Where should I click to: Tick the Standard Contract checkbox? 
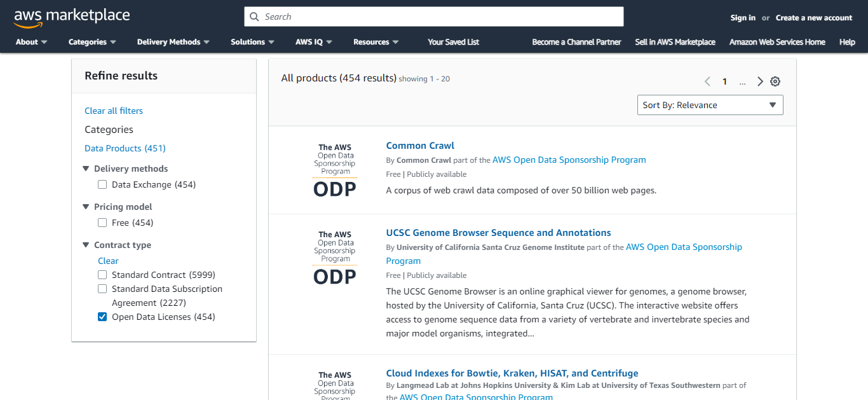coord(102,275)
